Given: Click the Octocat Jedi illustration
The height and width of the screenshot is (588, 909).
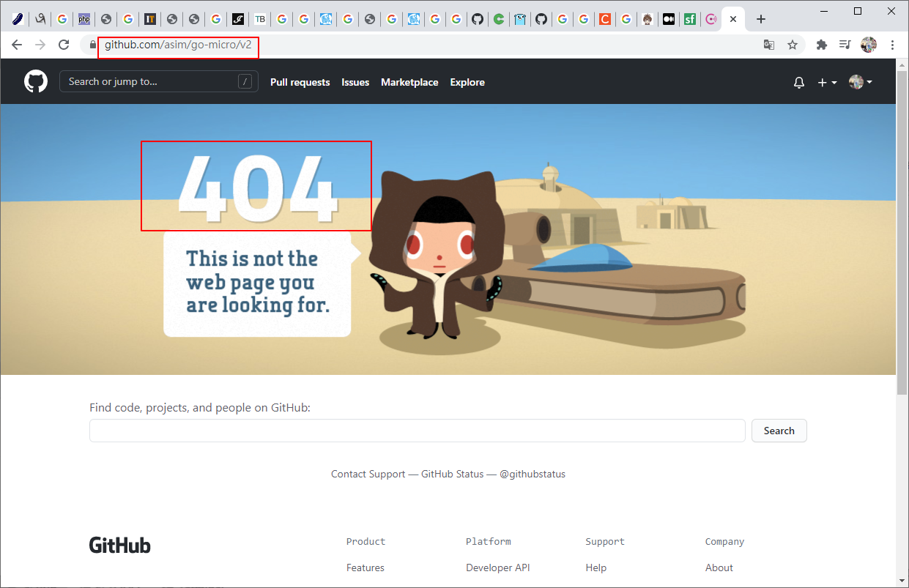Looking at the screenshot, I should point(437,255).
